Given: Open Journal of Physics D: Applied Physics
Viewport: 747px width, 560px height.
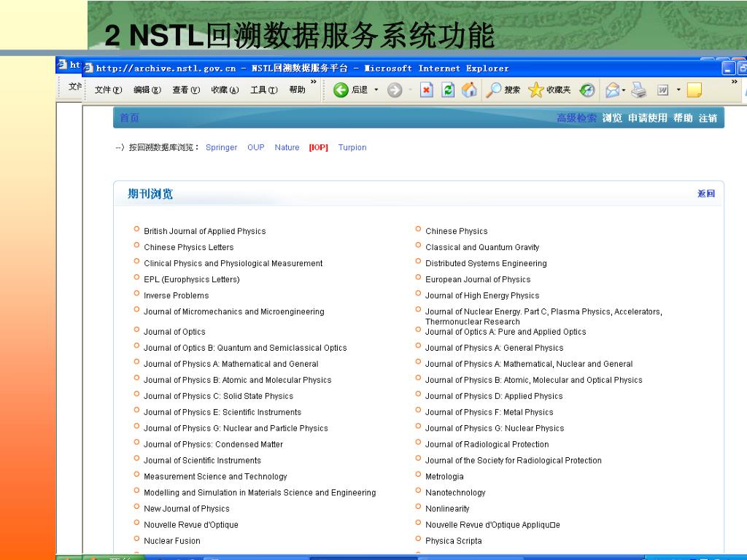Looking at the screenshot, I should [494, 396].
